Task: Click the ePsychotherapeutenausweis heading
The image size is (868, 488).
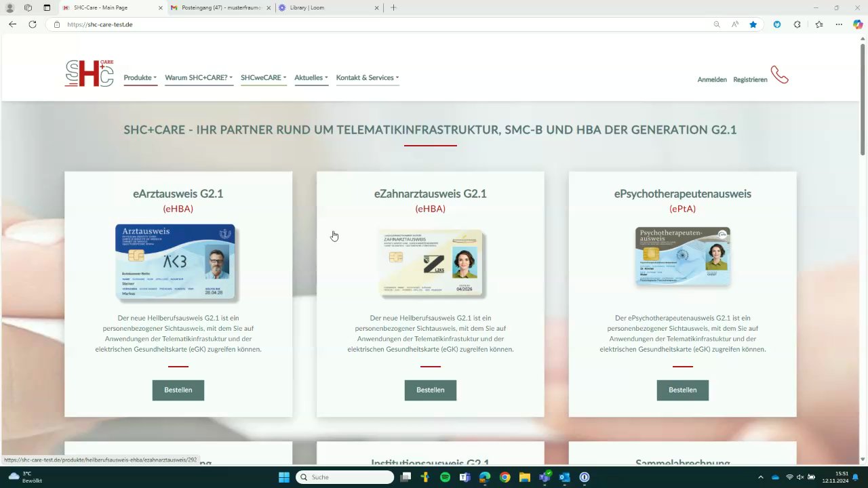Action: click(683, 194)
